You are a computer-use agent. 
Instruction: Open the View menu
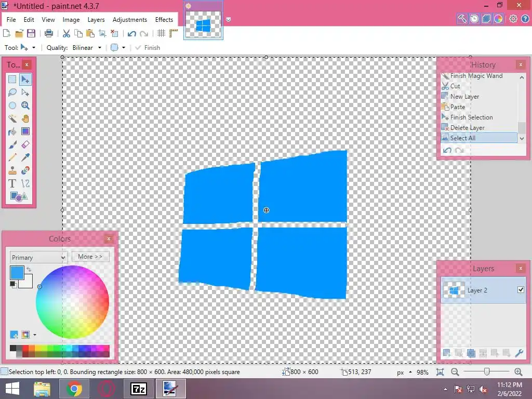[48, 20]
